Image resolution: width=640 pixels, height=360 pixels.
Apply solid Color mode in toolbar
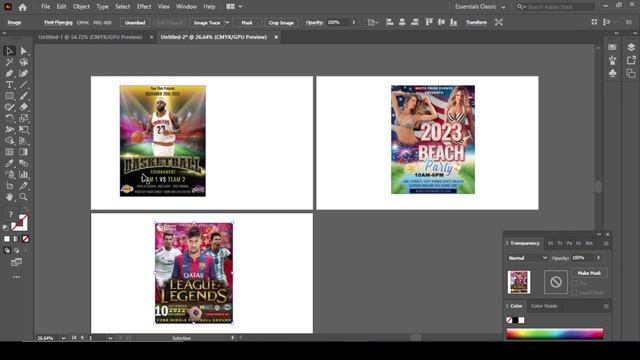[x=7, y=239]
